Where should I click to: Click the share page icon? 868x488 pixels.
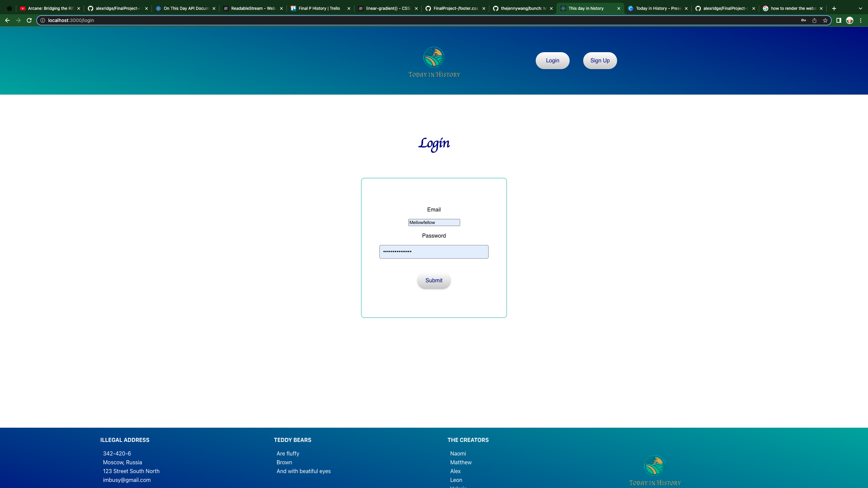point(814,20)
